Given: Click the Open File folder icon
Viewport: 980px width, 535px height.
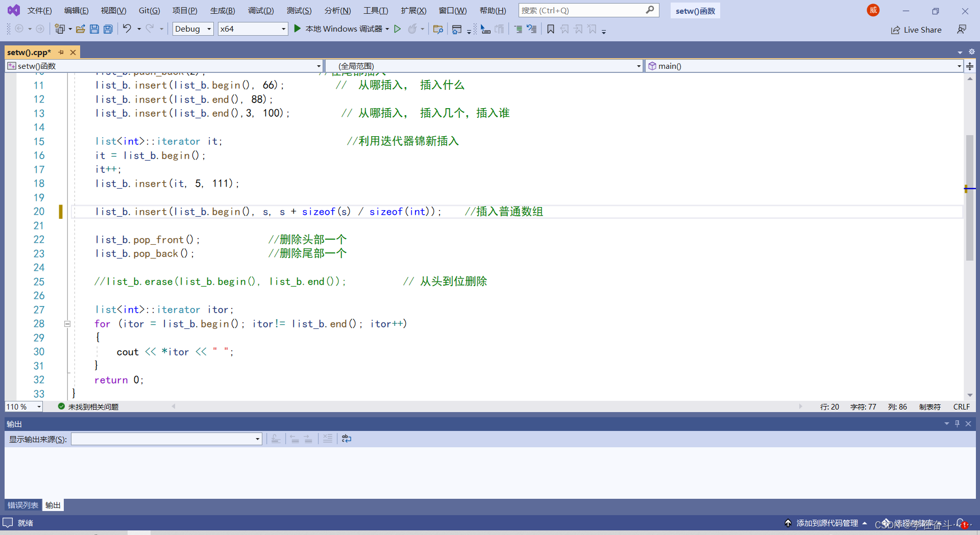Looking at the screenshot, I should pos(80,29).
